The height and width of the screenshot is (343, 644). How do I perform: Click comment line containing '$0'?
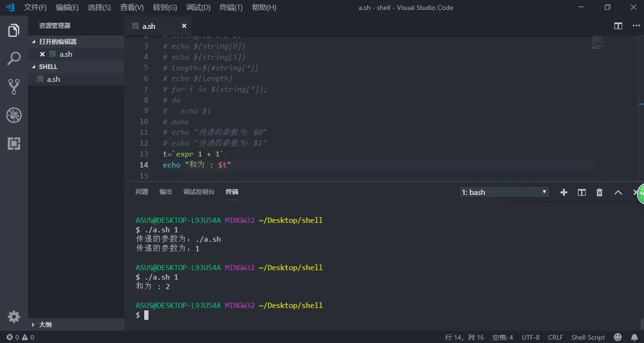click(x=215, y=132)
